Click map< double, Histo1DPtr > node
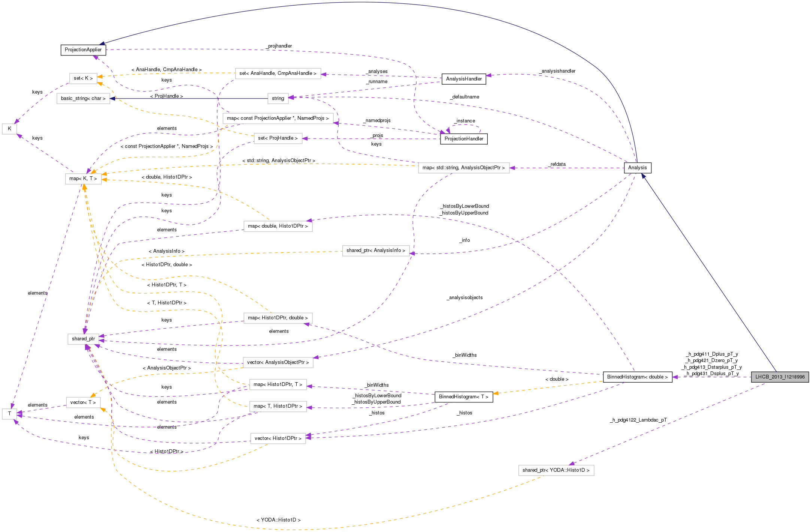The height and width of the screenshot is (532, 811). pyautogui.click(x=278, y=226)
